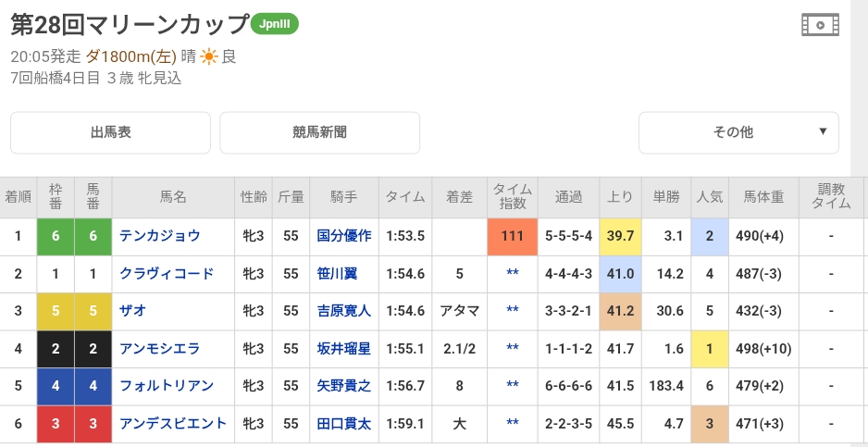Open the その他 dropdown menu
Viewport: 868px width, 447px height.
(738, 132)
